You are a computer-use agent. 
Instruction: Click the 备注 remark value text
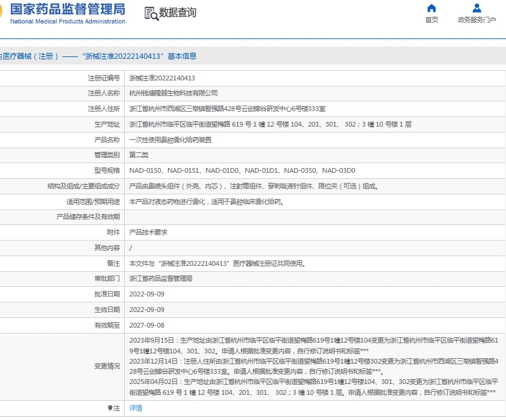[x=218, y=263]
